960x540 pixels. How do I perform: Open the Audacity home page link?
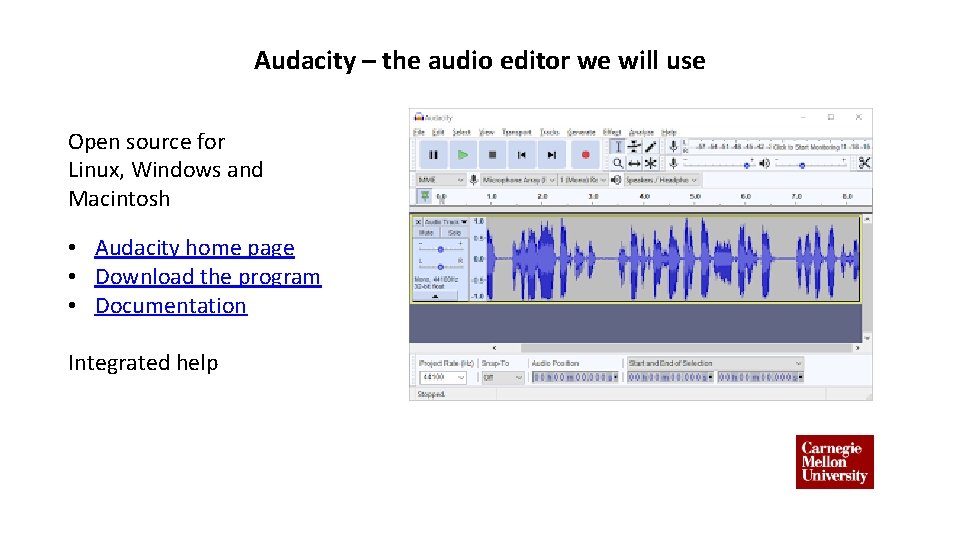(195, 247)
